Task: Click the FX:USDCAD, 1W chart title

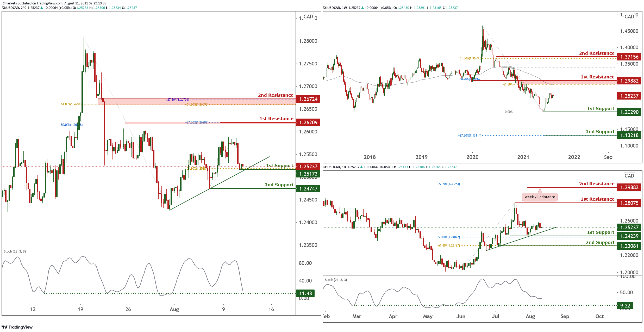Action: pyautogui.click(x=335, y=8)
